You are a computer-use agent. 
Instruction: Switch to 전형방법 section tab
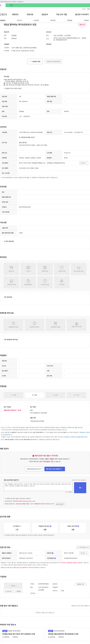coord(70,20)
